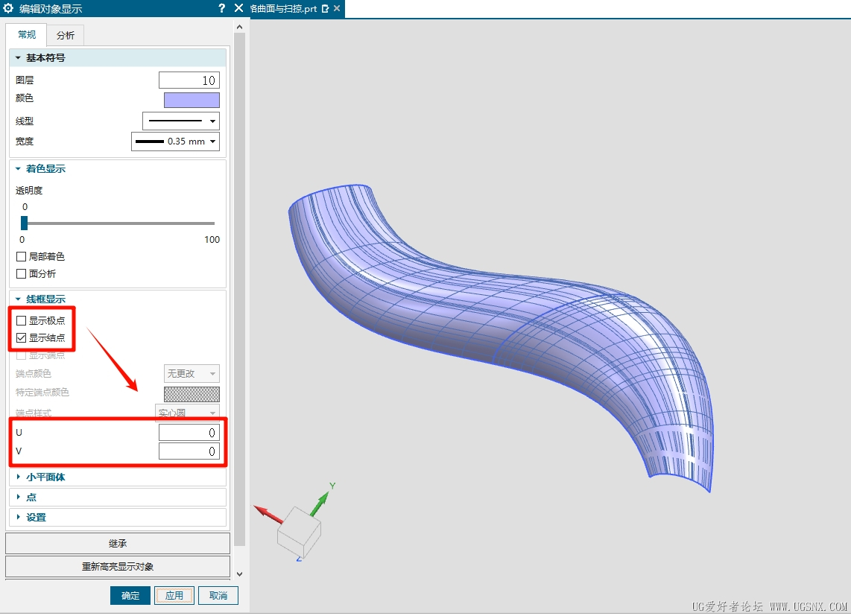The image size is (851, 616).
Task: Open the 颜色 lavender color swatch
Action: pyautogui.click(x=192, y=100)
